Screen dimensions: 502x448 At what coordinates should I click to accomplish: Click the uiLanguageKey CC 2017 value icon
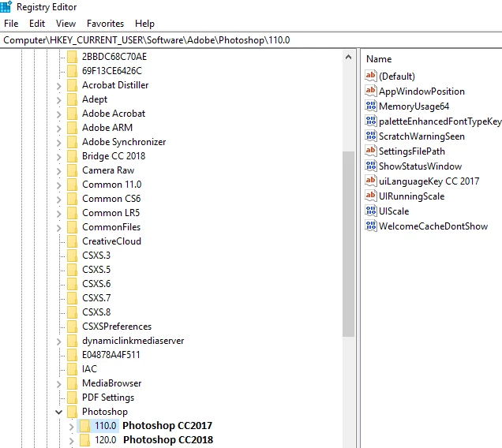(x=371, y=181)
